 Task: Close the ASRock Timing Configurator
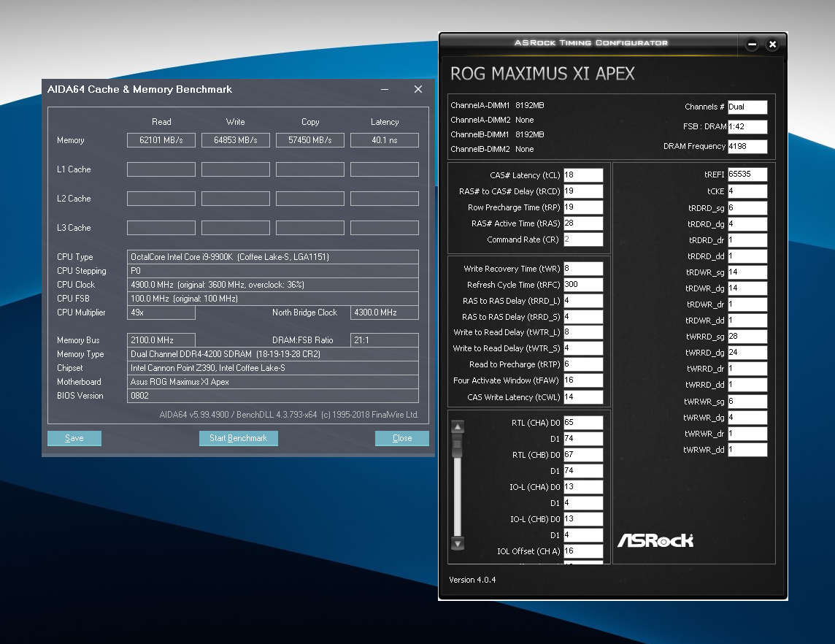coord(772,45)
